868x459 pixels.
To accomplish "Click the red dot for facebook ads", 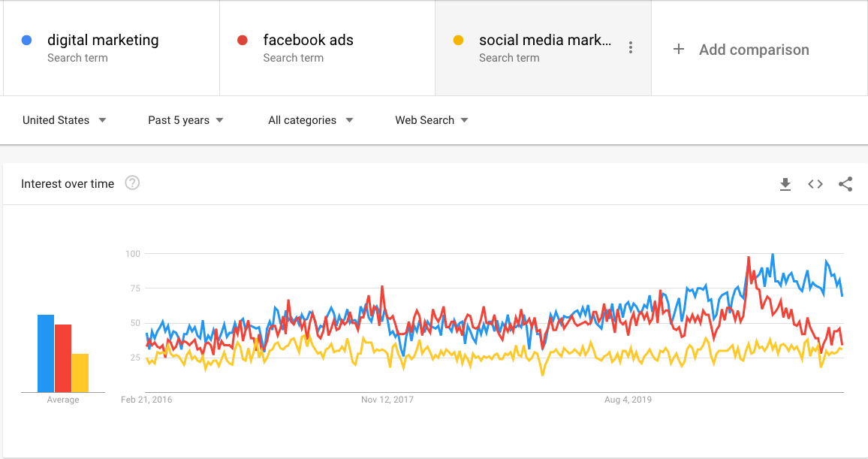I will 243,41.
